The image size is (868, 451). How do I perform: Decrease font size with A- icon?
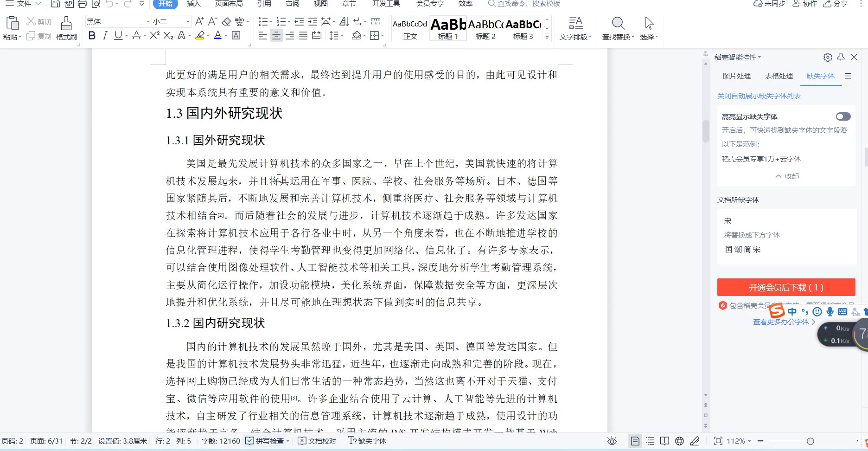212,21
